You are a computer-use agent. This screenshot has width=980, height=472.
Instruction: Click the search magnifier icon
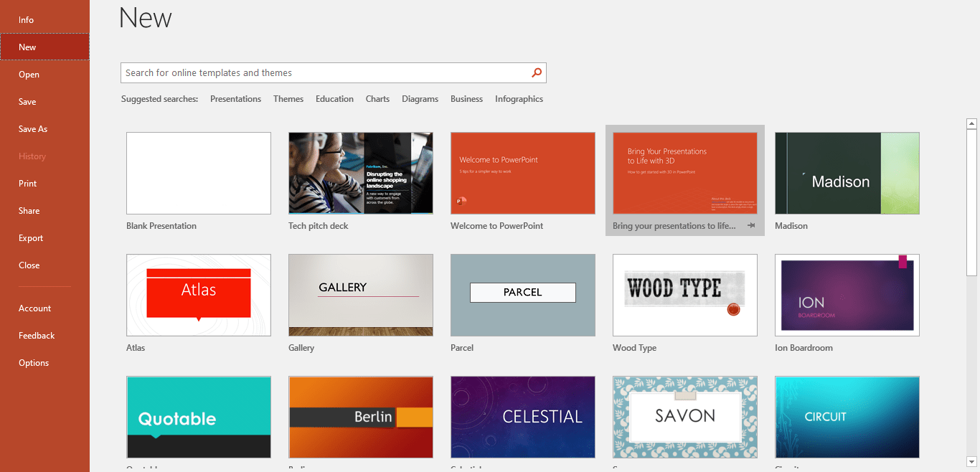(x=536, y=72)
